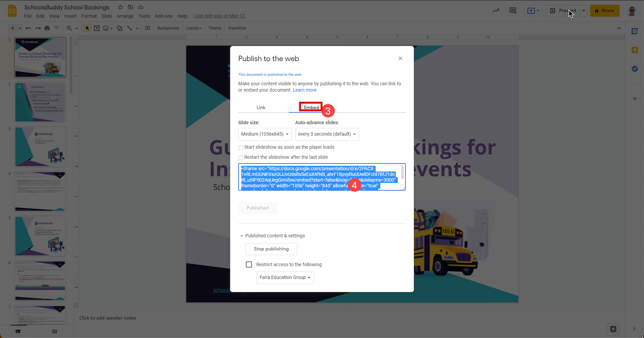The width and height of the screenshot is (644, 338).
Task: Open the Explore button icon
Action: pyautogui.click(x=613, y=329)
